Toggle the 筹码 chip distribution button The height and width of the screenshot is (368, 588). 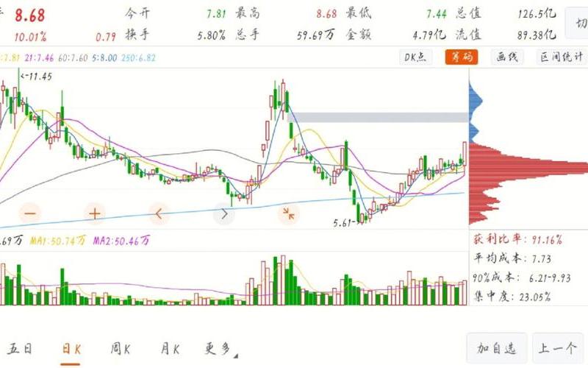(462, 57)
